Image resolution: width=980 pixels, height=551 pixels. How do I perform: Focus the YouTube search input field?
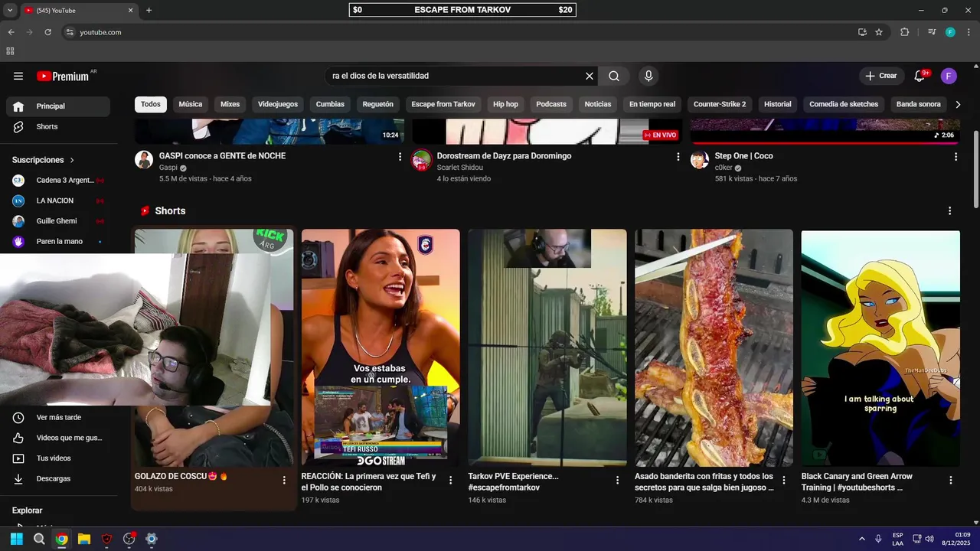pyautogui.click(x=456, y=76)
